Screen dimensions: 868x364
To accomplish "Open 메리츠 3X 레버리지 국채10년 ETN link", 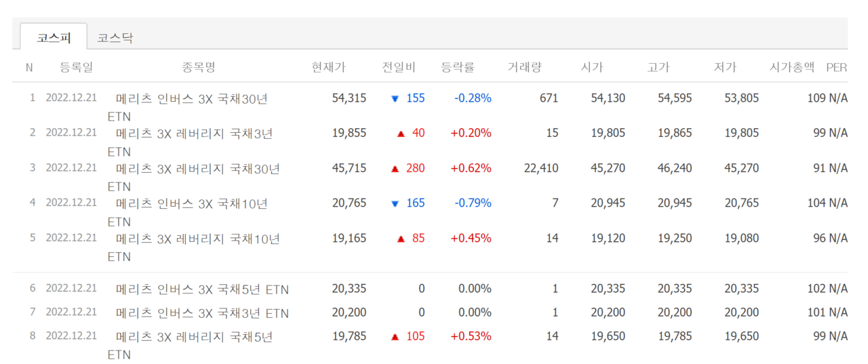I will (x=194, y=247).
